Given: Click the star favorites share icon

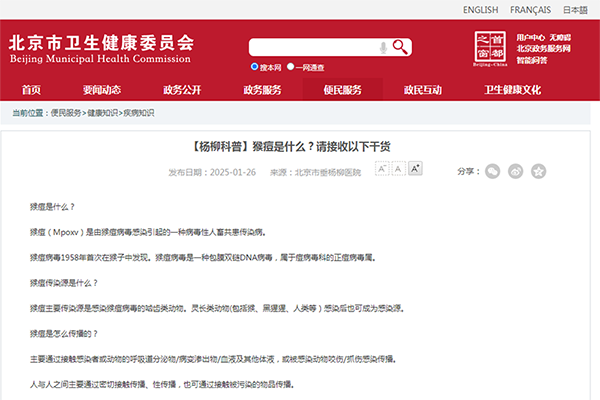Looking at the screenshot, I should [x=538, y=172].
